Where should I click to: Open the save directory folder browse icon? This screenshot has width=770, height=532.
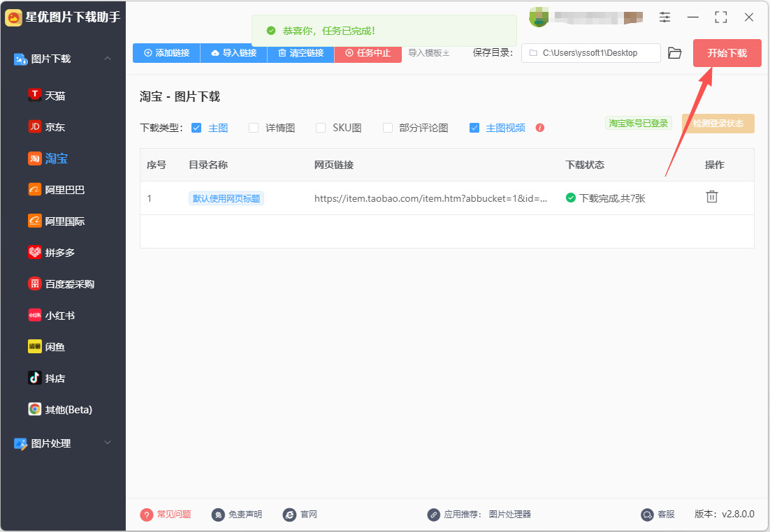pos(675,53)
